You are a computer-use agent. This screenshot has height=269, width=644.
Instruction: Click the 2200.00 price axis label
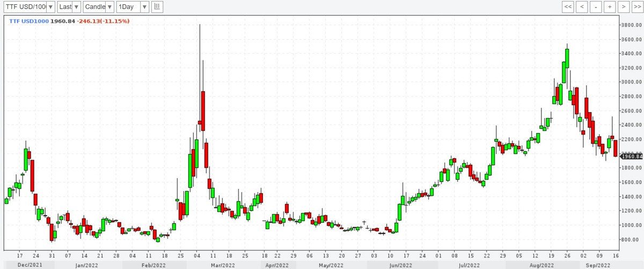coord(632,139)
